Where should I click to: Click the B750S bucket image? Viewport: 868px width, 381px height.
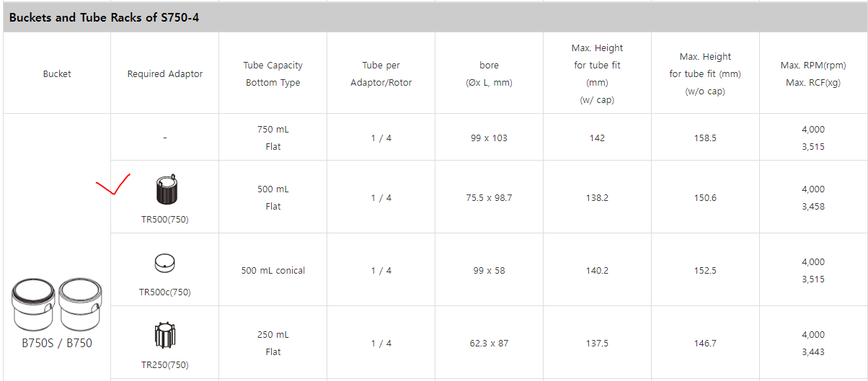pos(33,302)
